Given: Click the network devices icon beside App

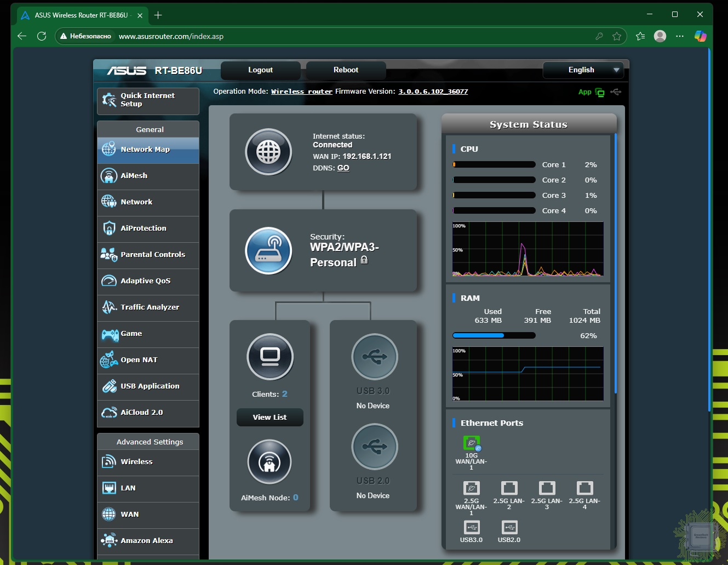Looking at the screenshot, I should [600, 93].
